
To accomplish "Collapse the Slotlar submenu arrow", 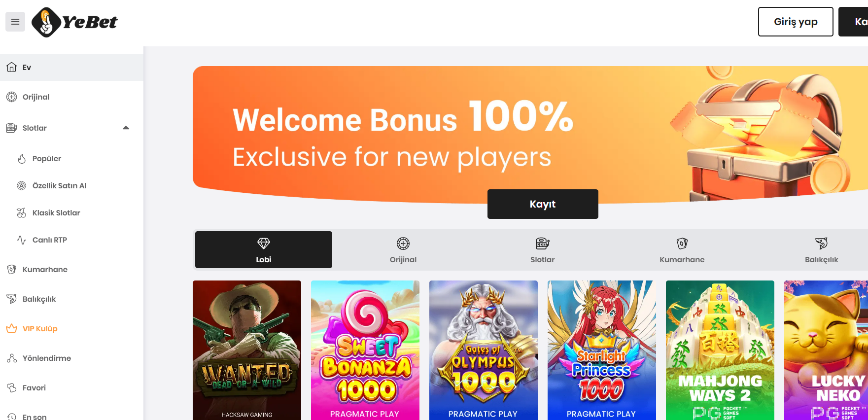I will click(126, 128).
